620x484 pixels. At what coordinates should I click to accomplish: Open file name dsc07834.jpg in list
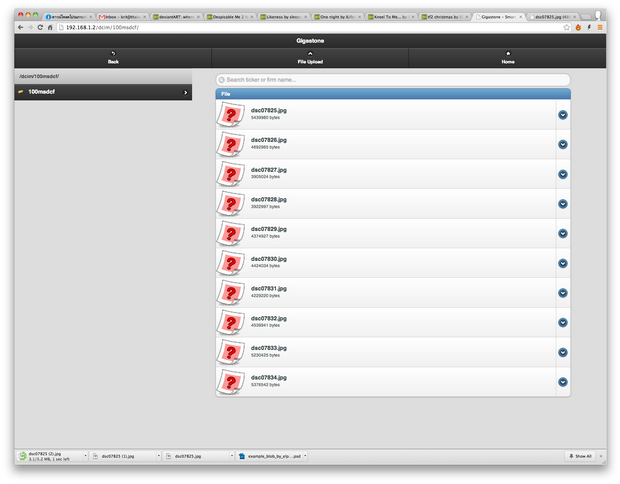269,378
